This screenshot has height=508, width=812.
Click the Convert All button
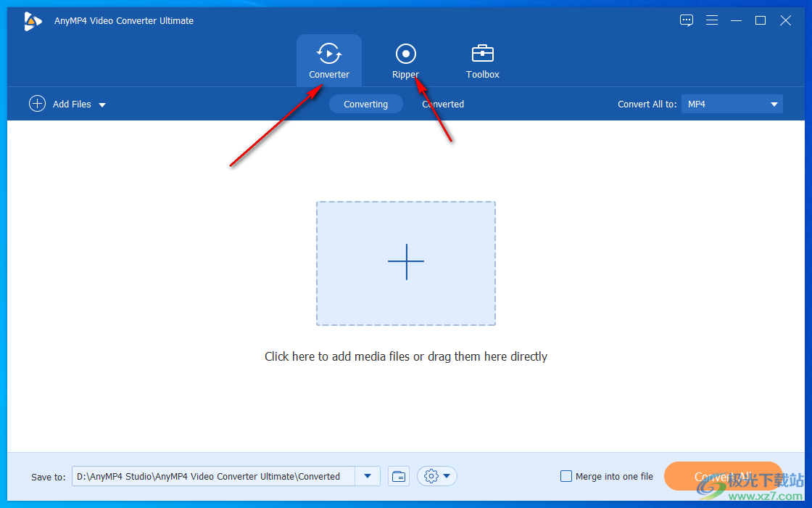pyautogui.click(x=723, y=476)
